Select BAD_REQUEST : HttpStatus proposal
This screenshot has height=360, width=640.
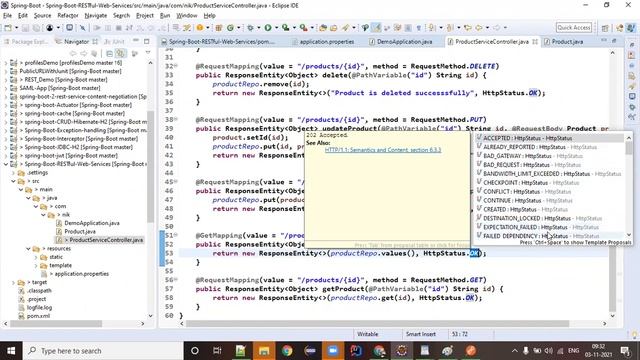[x=550, y=165]
